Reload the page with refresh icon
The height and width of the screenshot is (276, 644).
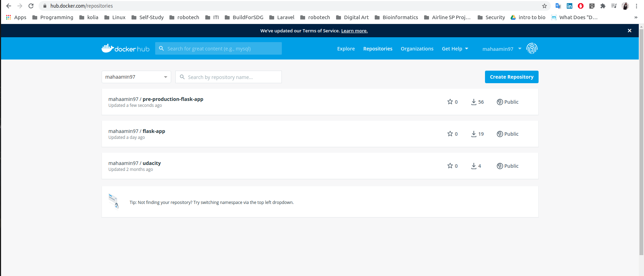coord(31,6)
